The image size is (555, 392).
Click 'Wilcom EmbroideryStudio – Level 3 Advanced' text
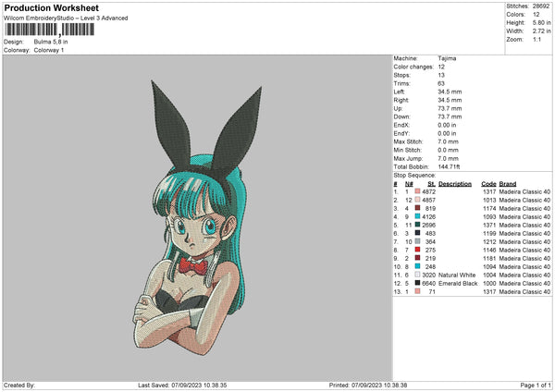tap(66, 18)
